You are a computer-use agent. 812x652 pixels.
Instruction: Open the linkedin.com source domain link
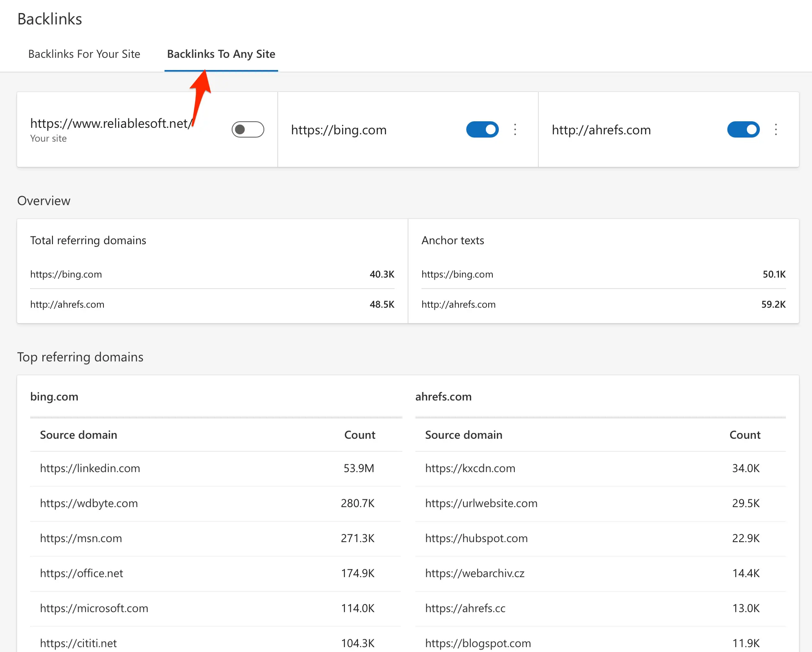tap(90, 468)
